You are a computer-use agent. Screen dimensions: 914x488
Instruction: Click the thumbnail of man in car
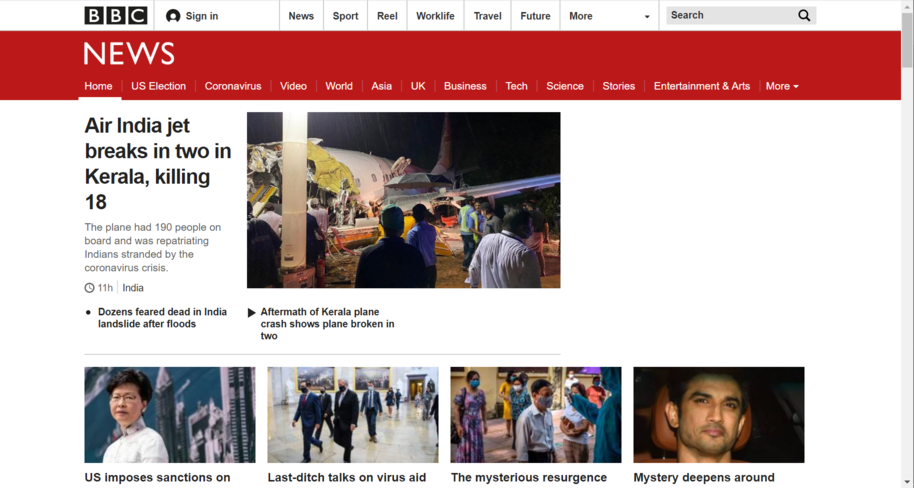[719, 415]
